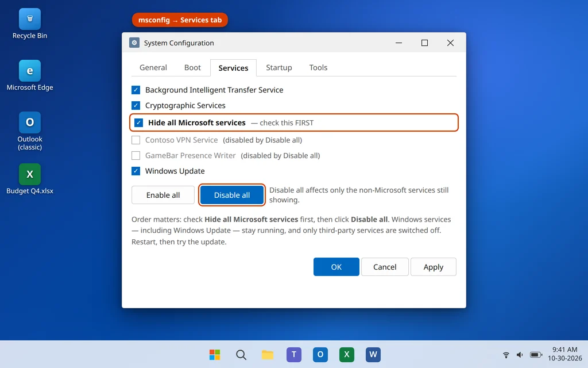Confirm with the OK button
Image resolution: width=588 pixels, height=368 pixels.
pos(336,267)
